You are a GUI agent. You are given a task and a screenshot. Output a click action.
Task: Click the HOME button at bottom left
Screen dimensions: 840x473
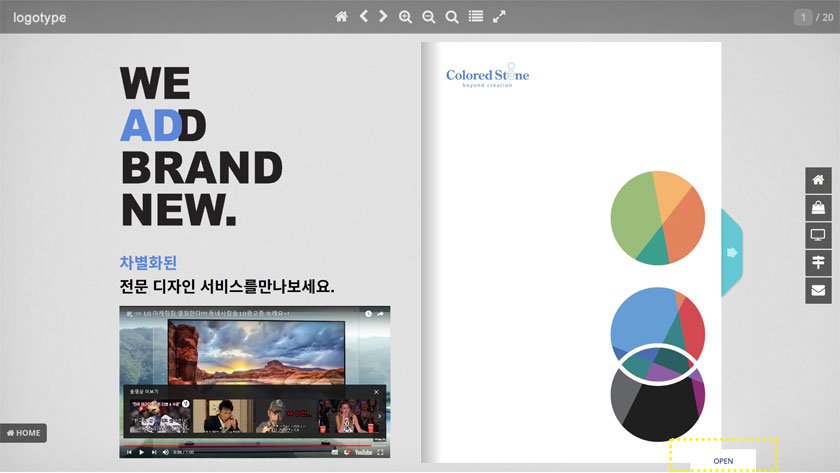click(x=24, y=433)
